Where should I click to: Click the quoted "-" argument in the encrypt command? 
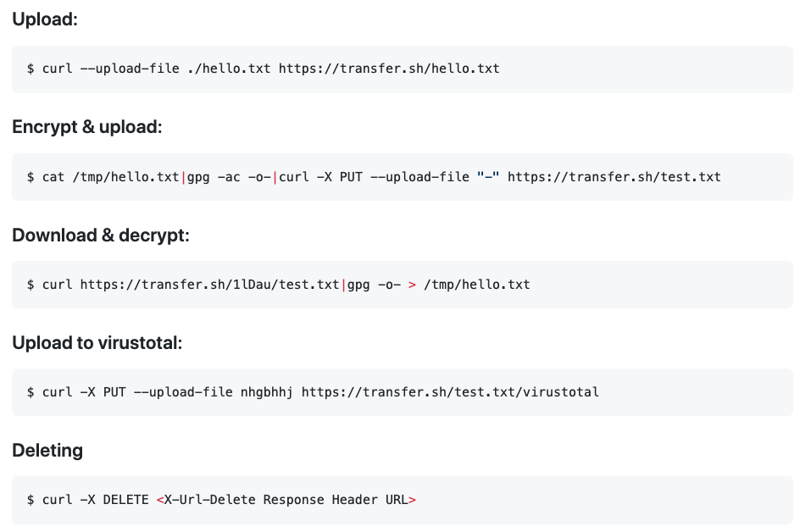488,177
